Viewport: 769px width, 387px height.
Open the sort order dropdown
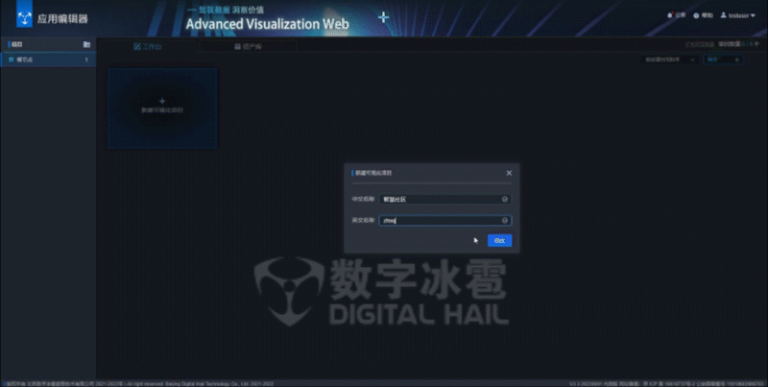(x=669, y=59)
